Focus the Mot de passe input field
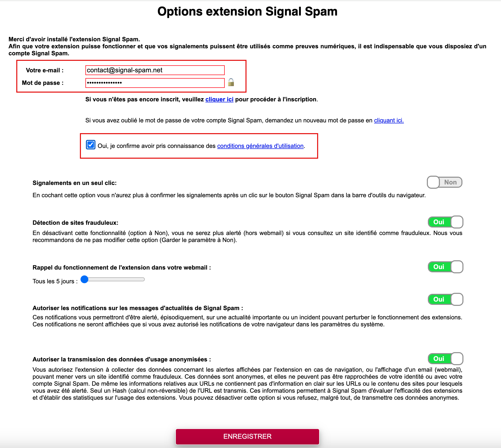501x448 pixels. click(155, 83)
